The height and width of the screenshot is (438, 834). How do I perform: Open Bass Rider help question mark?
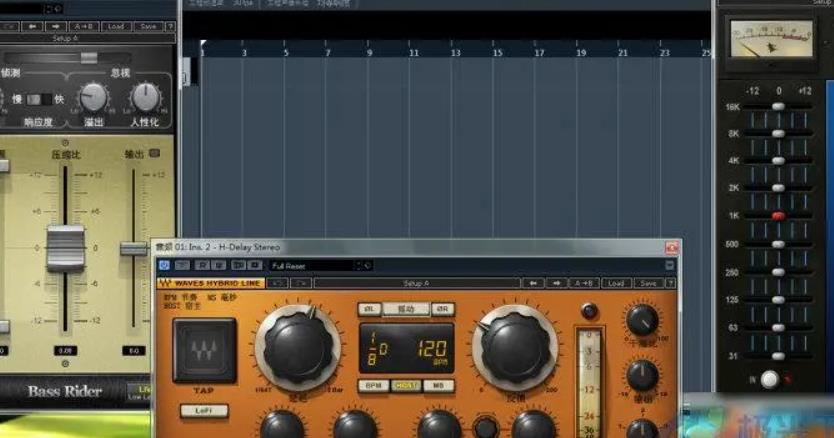[170, 26]
